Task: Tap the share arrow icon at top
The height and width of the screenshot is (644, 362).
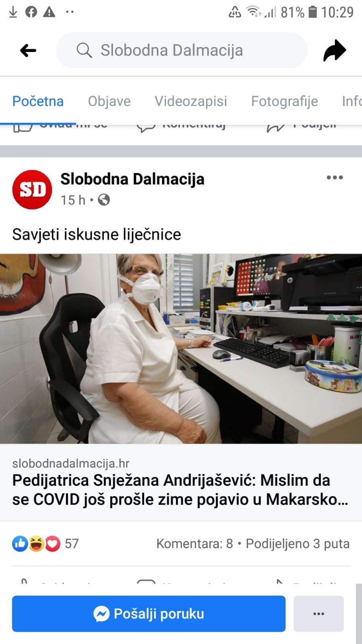Action: [335, 50]
